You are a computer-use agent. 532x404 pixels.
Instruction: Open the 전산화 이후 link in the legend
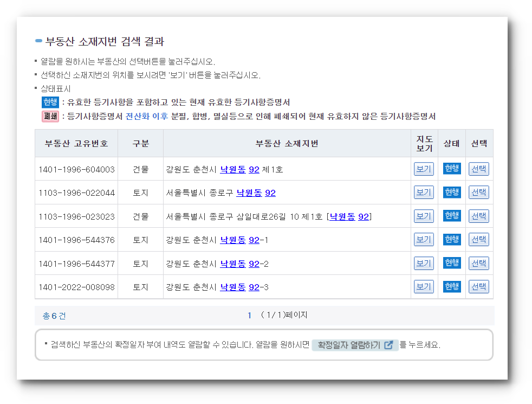point(140,116)
